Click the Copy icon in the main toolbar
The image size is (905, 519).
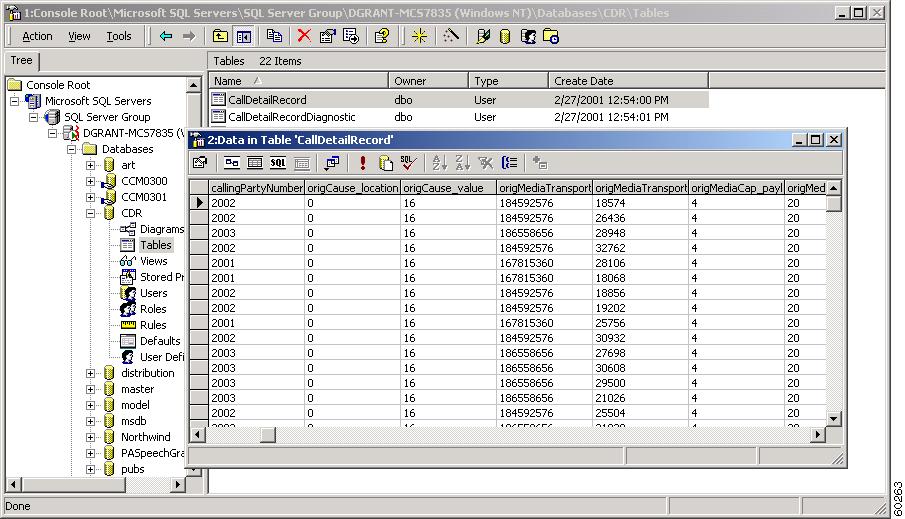click(x=274, y=36)
